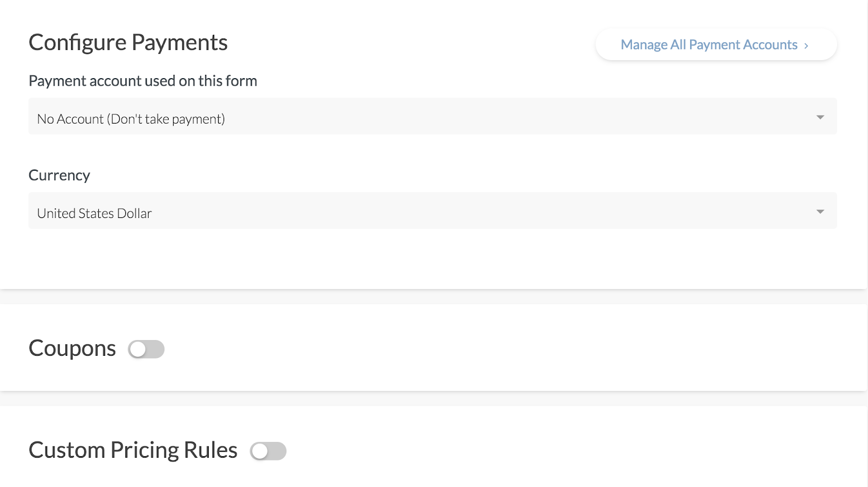
Task: Click the Coupons section title
Action: point(72,348)
